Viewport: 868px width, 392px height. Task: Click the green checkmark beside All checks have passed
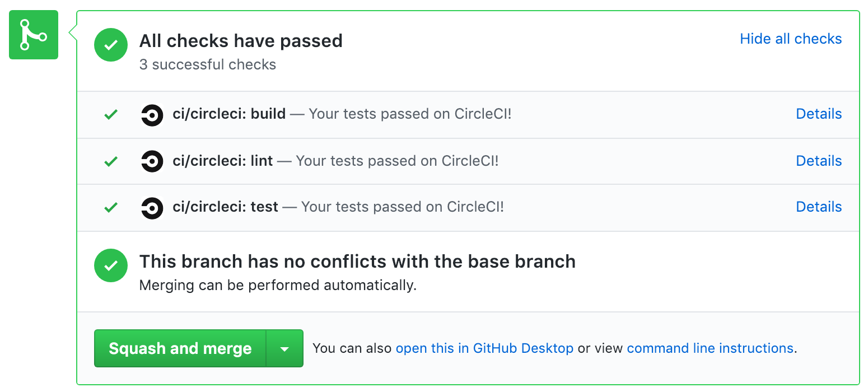[111, 45]
